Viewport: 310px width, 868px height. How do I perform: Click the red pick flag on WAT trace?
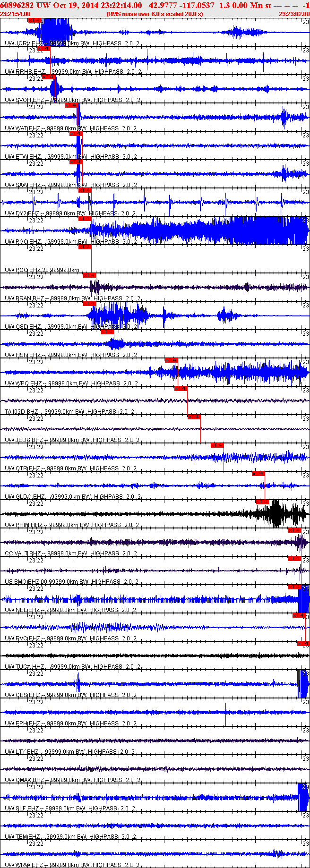[x=71, y=105]
